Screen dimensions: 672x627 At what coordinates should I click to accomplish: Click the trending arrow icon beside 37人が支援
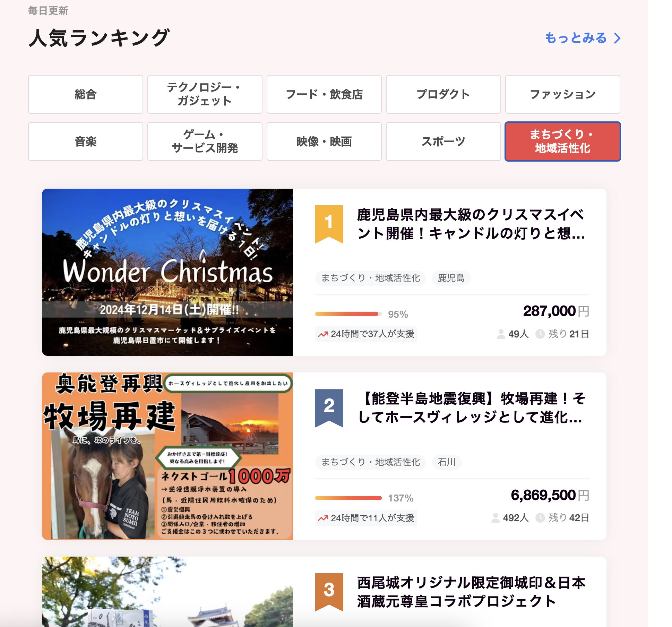323,334
